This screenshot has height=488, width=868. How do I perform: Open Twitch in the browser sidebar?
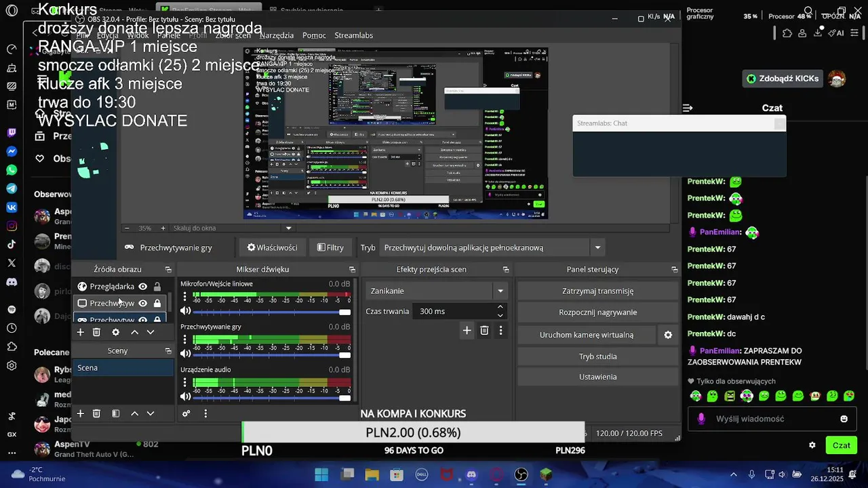[x=12, y=133]
